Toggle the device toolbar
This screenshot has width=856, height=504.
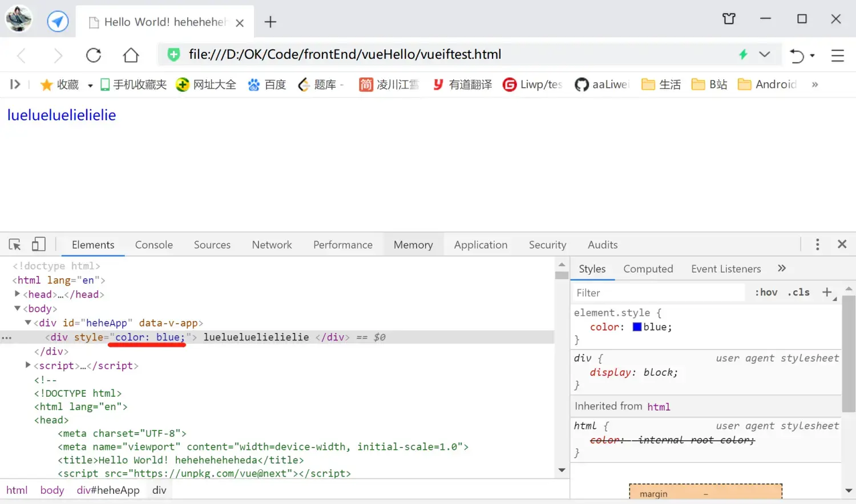point(38,245)
